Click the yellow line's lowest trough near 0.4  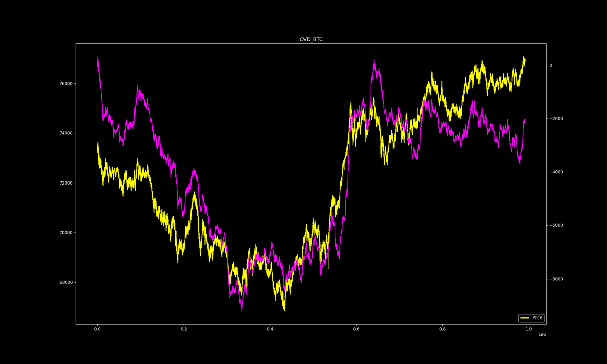click(284, 311)
